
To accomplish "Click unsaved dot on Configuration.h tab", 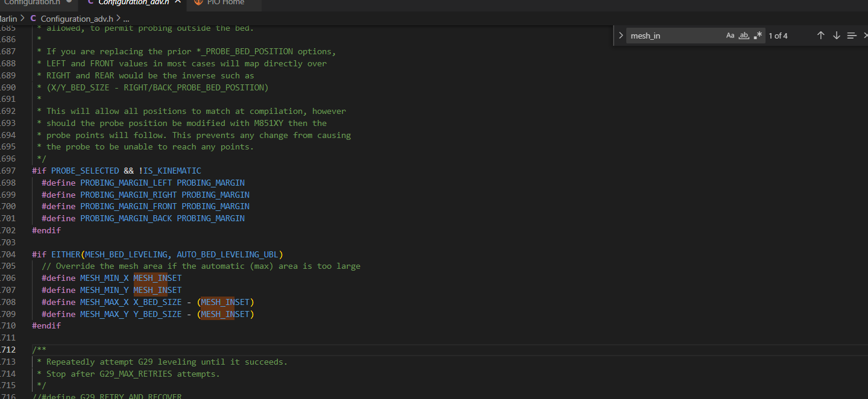I will click(69, 2).
